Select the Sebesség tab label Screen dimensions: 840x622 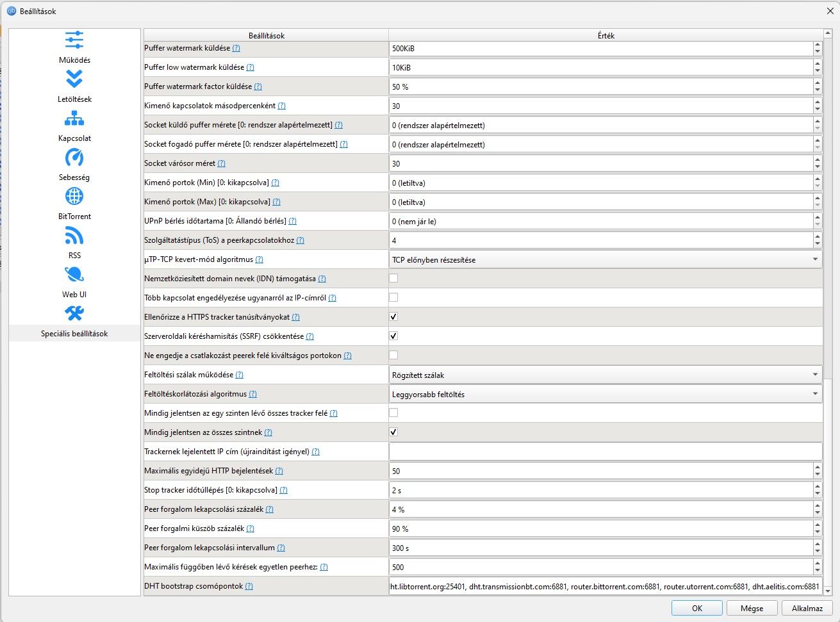[74, 177]
